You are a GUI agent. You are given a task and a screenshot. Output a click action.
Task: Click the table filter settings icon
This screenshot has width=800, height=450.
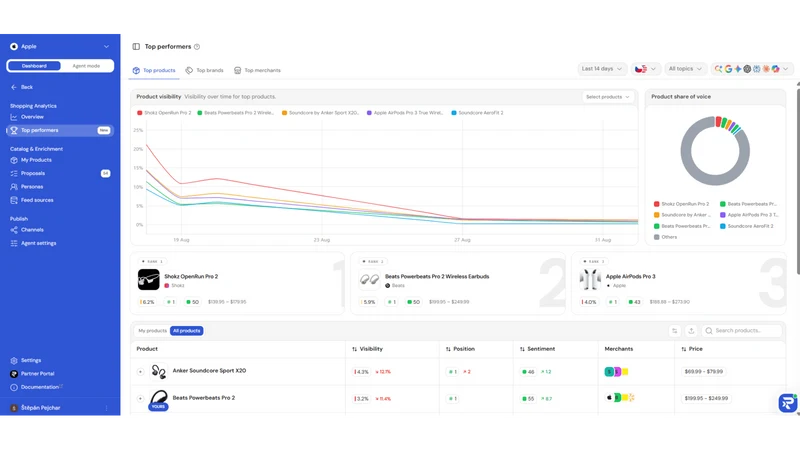click(674, 331)
